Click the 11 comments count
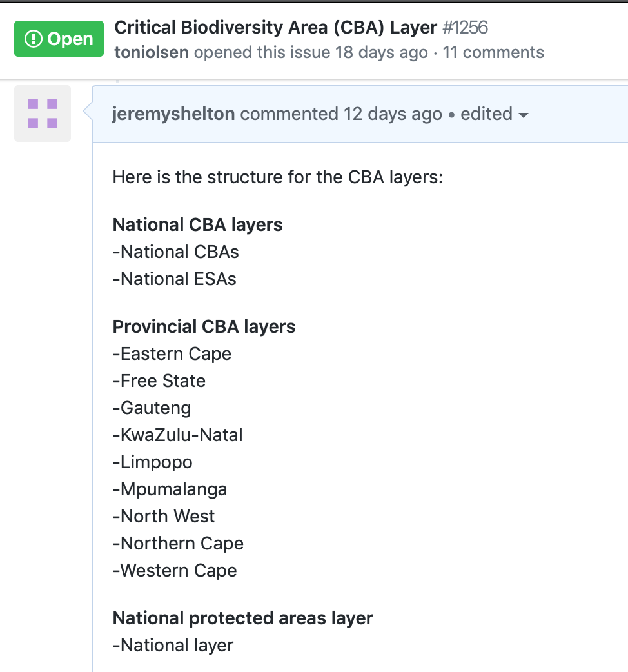Screen dimensions: 628x672 pos(493,52)
